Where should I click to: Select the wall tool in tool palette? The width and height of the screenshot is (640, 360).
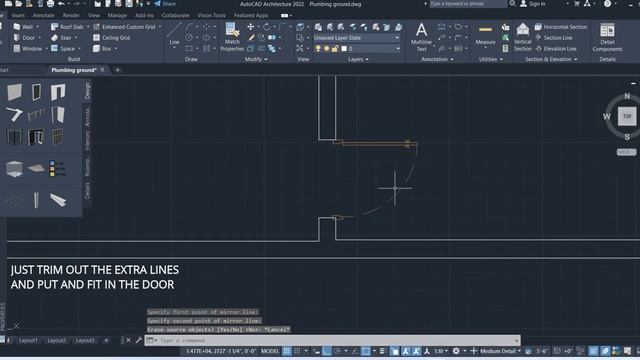[14, 92]
